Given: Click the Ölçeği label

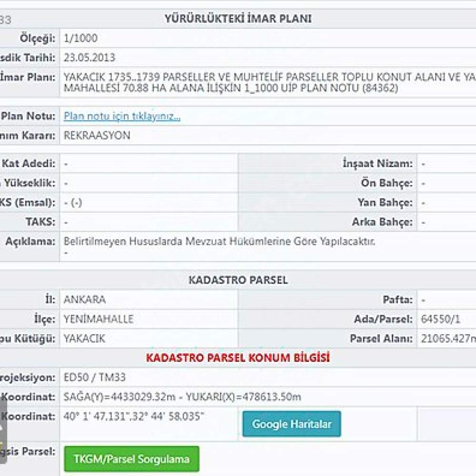Looking at the screenshot, I should point(38,38).
